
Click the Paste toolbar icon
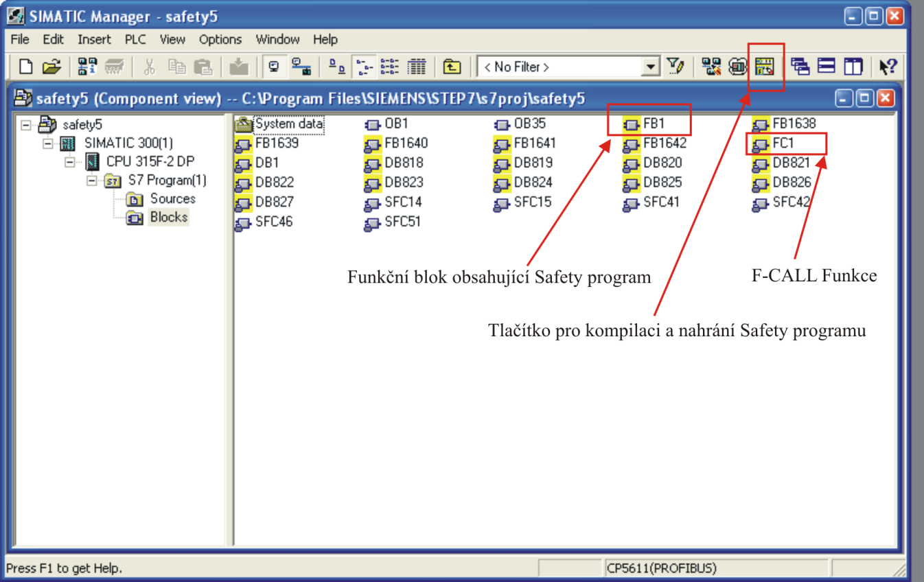[x=203, y=67]
